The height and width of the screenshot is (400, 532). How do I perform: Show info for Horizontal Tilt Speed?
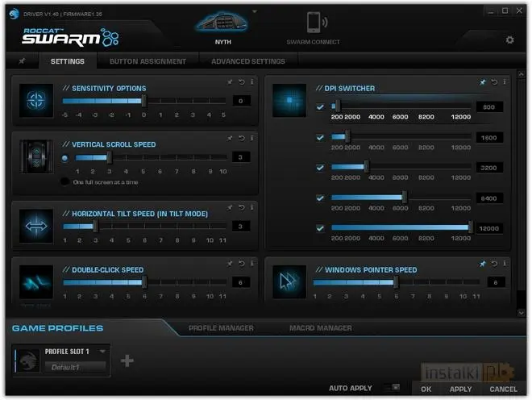pyautogui.click(x=251, y=207)
